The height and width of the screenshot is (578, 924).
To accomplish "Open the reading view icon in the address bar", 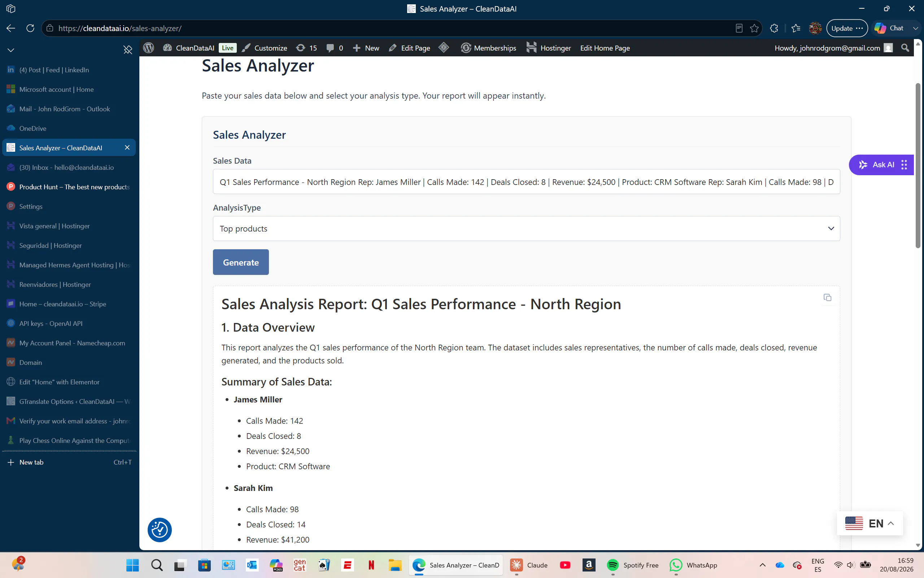I will click(x=739, y=28).
